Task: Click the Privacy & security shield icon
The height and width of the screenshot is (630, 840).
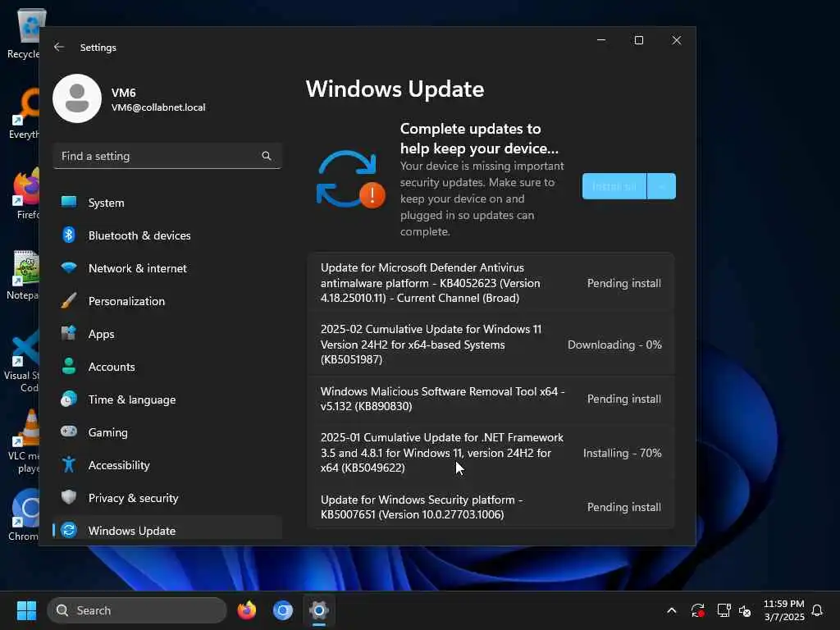Action: point(69,497)
